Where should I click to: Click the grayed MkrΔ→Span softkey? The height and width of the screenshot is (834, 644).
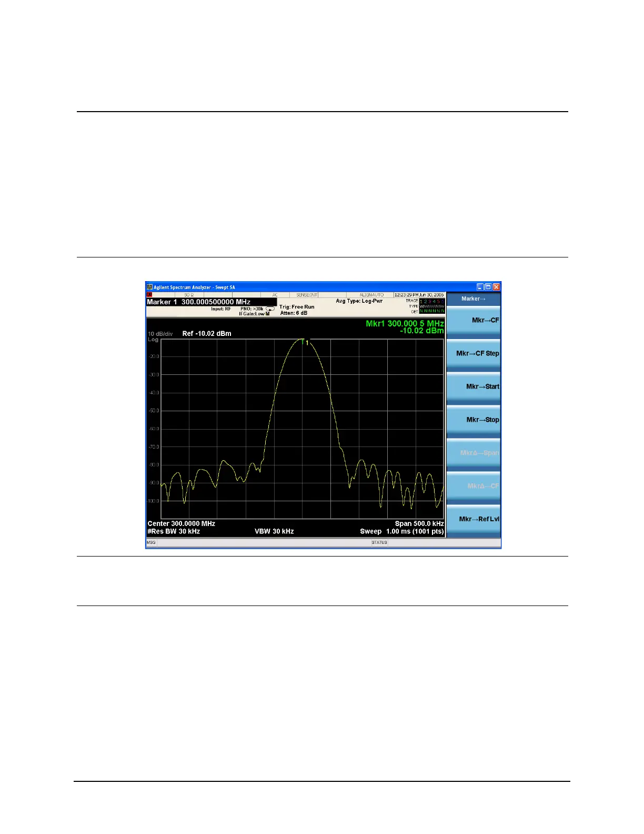[474, 453]
